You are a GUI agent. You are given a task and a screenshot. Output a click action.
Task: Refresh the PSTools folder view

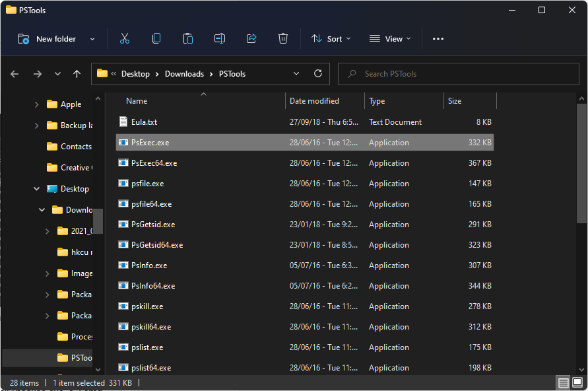point(318,74)
